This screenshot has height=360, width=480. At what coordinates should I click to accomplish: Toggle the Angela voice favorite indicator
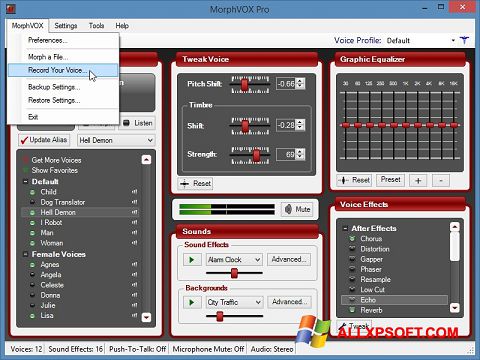(x=33, y=275)
